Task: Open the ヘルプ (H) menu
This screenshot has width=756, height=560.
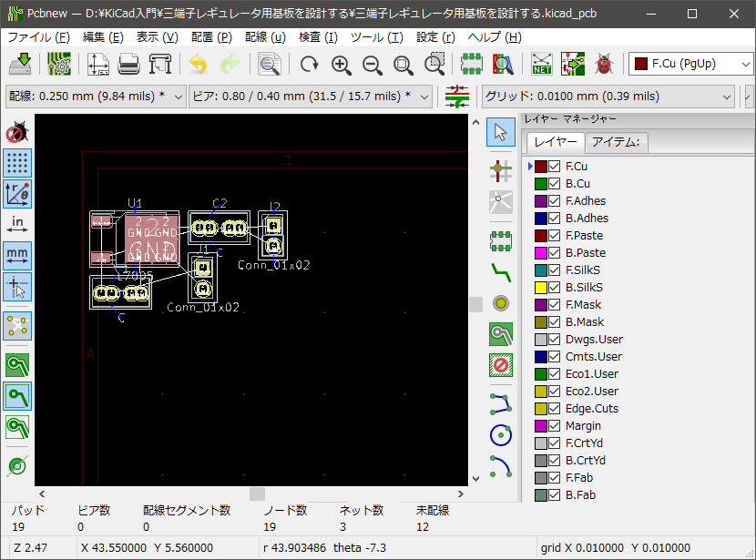Action: point(494,37)
